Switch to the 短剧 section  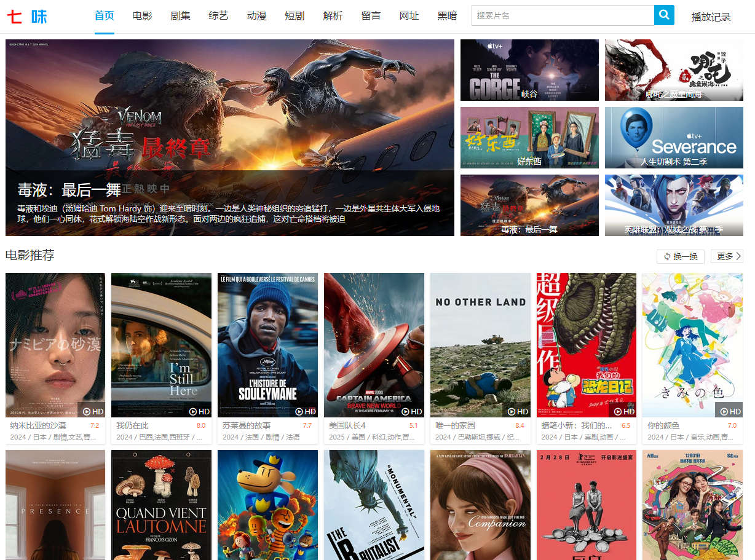tap(295, 15)
